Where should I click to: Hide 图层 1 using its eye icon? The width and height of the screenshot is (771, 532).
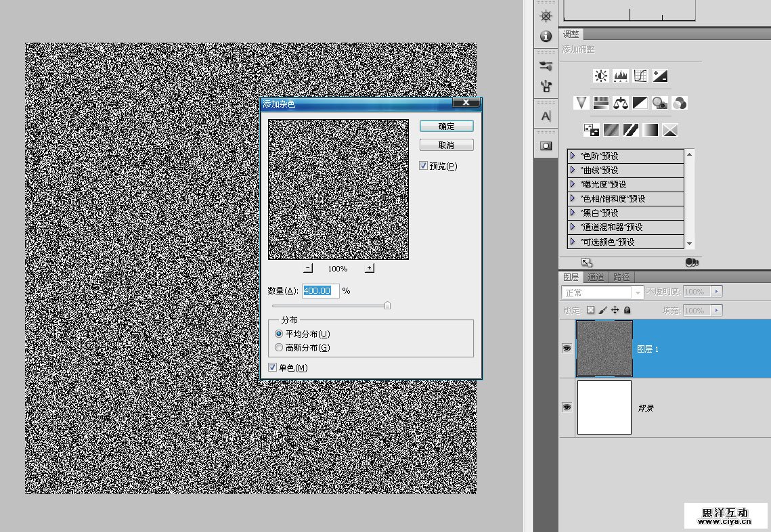point(567,348)
